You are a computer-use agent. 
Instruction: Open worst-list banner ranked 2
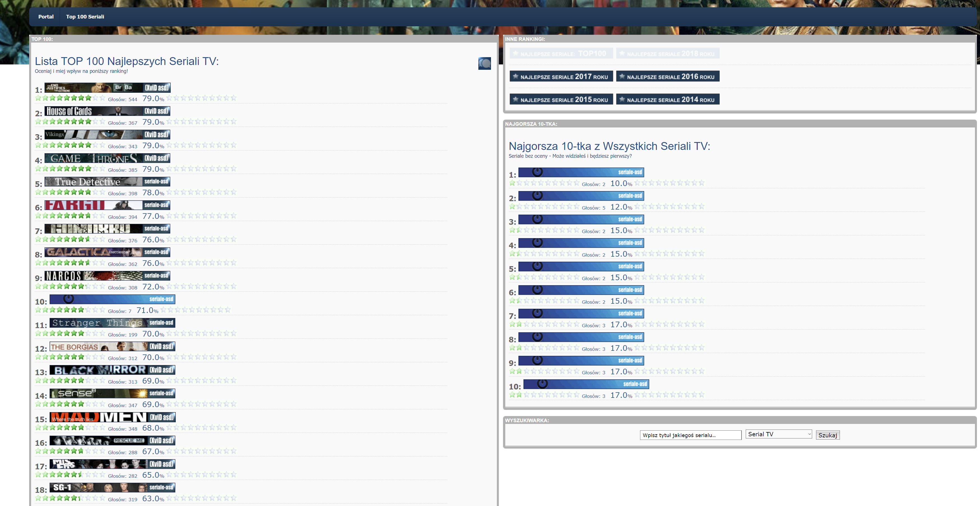pyautogui.click(x=581, y=196)
